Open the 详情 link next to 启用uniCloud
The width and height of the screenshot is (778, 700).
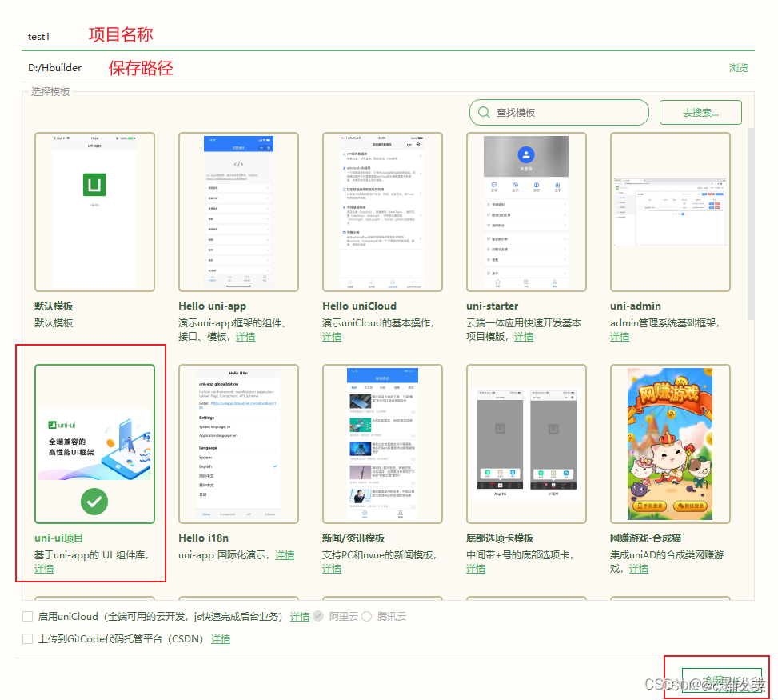300,617
